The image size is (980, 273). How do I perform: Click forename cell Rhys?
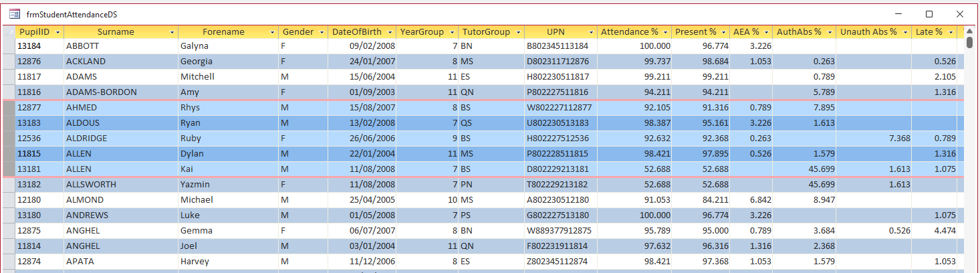[x=228, y=108]
